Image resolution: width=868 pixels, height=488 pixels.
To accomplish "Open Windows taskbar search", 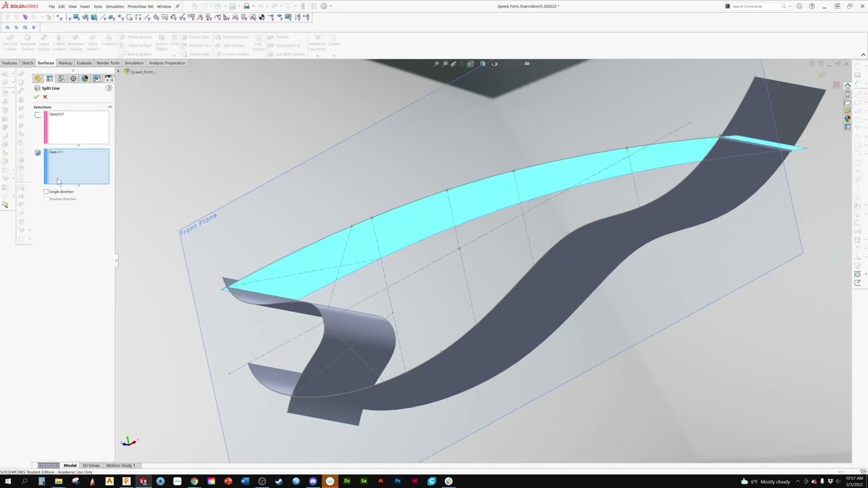I will [24, 481].
